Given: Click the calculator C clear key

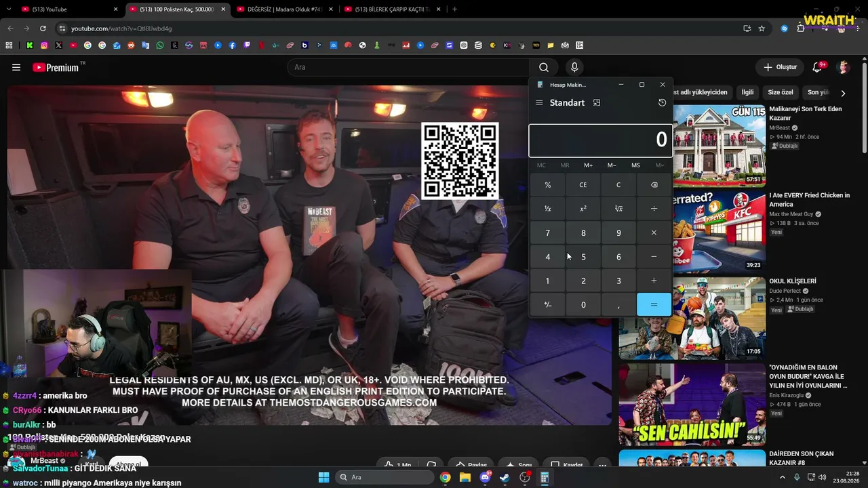Looking at the screenshot, I should click(618, 185).
